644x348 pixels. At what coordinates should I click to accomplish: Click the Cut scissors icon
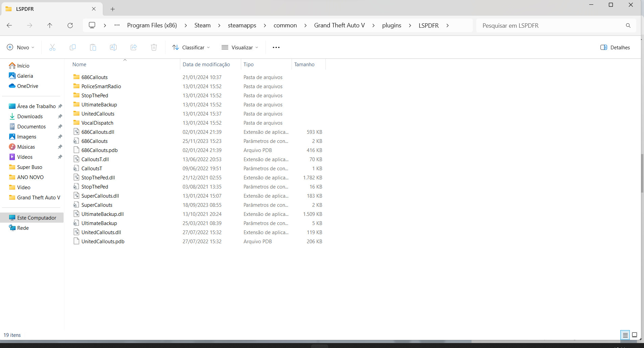(x=52, y=48)
